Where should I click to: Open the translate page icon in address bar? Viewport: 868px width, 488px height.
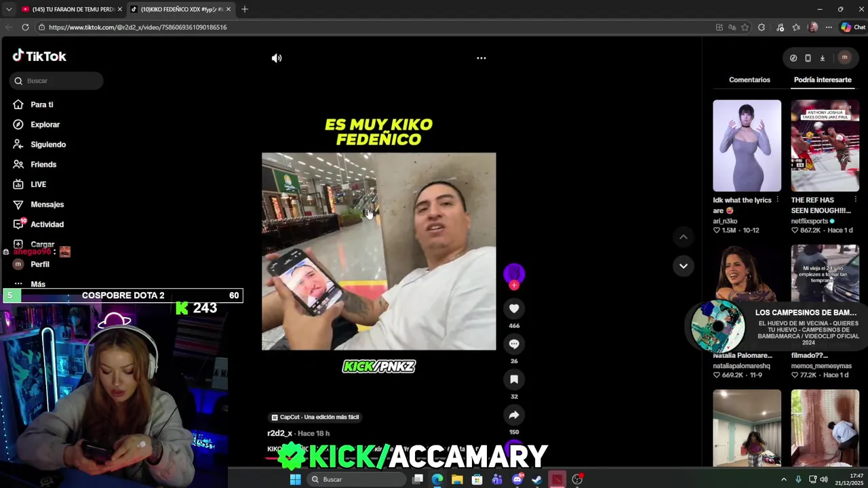tap(732, 27)
